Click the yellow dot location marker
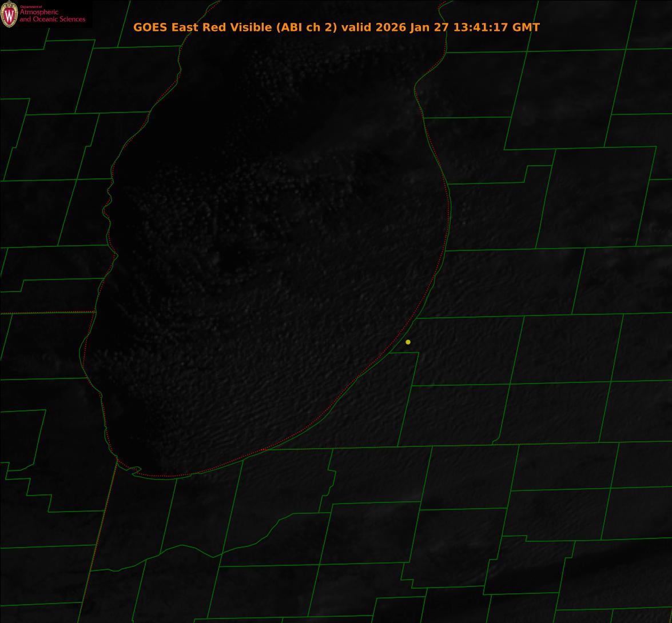This screenshot has width=672, height=623. (x=408, y=342)
